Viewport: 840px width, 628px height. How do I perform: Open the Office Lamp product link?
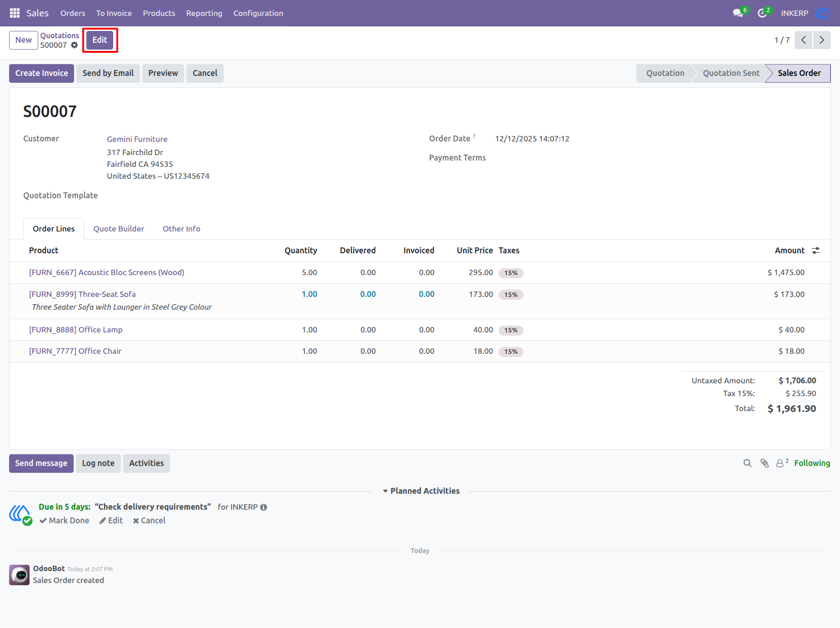(76, 330)
